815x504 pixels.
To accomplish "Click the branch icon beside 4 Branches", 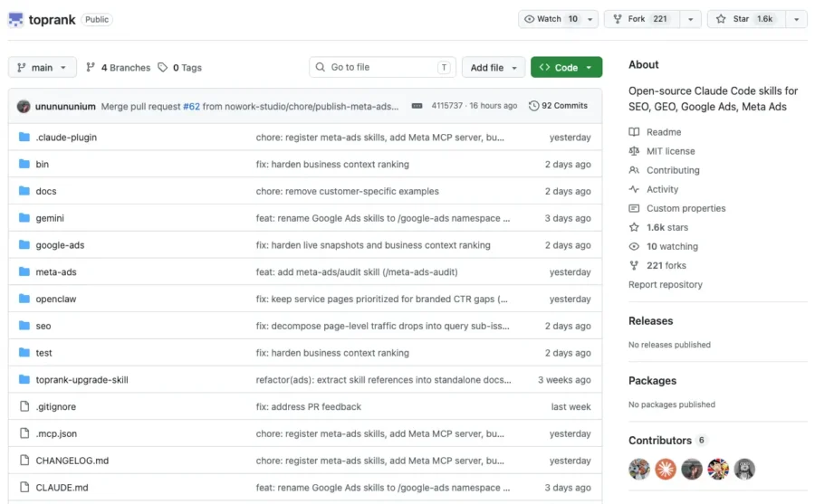I will 91,67.
